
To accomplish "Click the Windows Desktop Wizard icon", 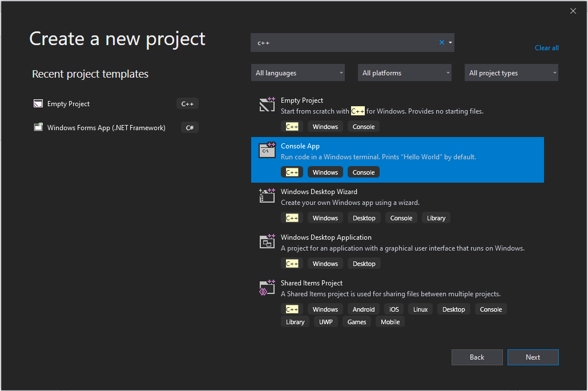I will tap(267, 196).
